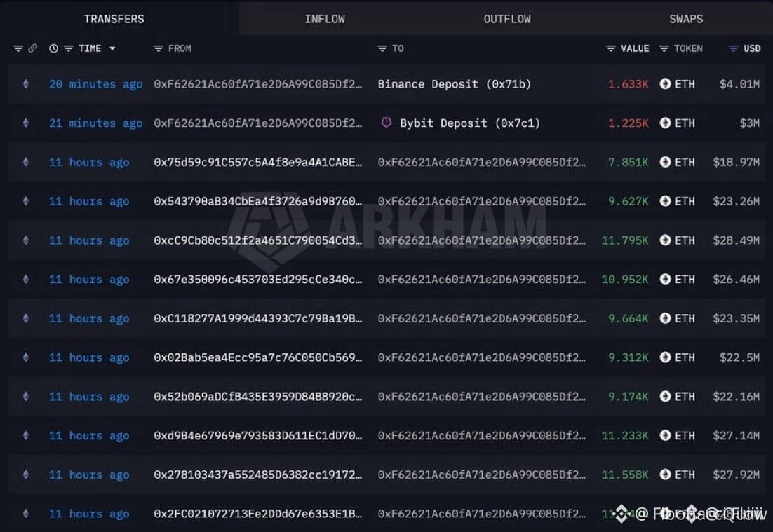
Task: Open the FROM address in the Bybit Deposit row
Action: click(258, 123)
